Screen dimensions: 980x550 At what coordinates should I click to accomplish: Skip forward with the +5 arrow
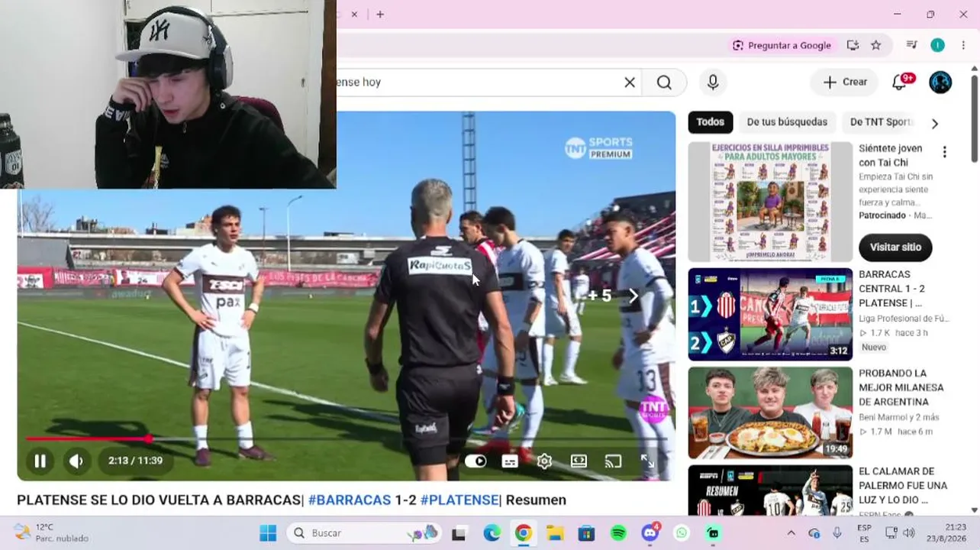633,296
